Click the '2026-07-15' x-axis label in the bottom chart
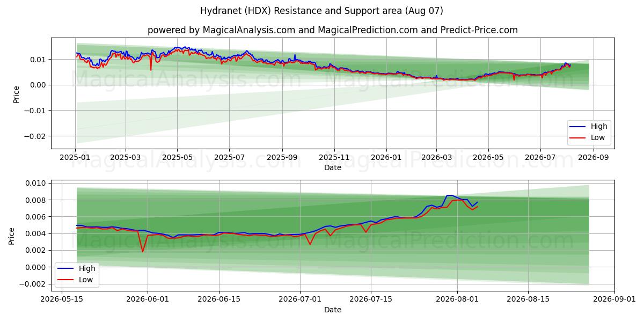 coord(371,300)
